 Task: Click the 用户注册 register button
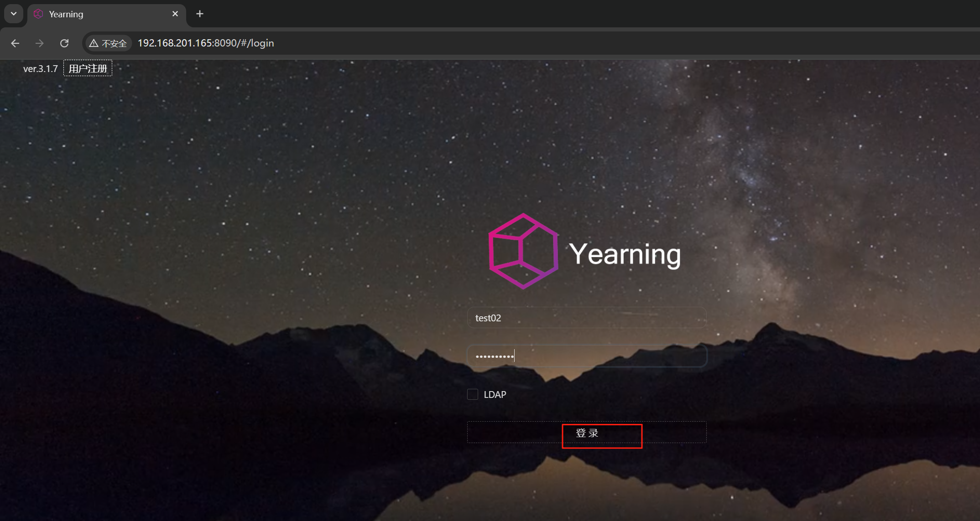pos(88,68)
